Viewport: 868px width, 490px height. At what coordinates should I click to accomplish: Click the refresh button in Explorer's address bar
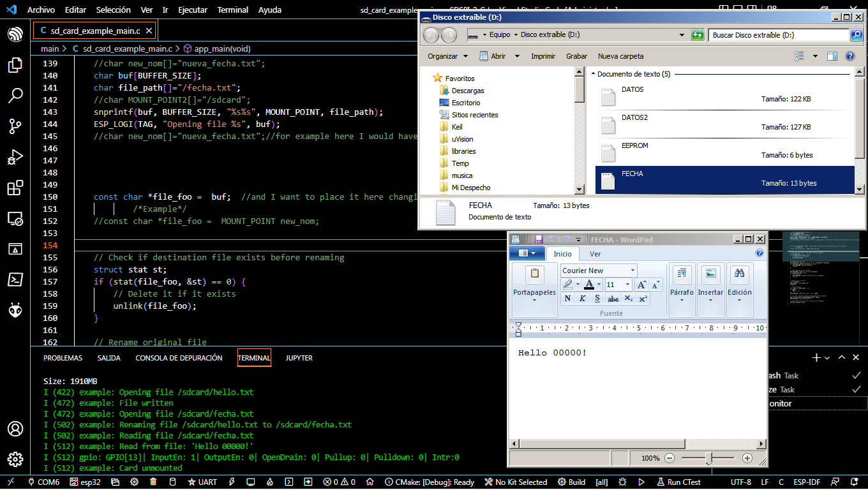(x=698, y=35)
